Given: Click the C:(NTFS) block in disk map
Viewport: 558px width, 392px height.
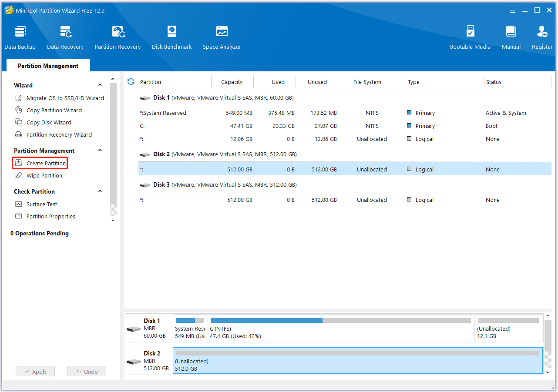Looking at the screenshot, I should [x=341, y=328].
